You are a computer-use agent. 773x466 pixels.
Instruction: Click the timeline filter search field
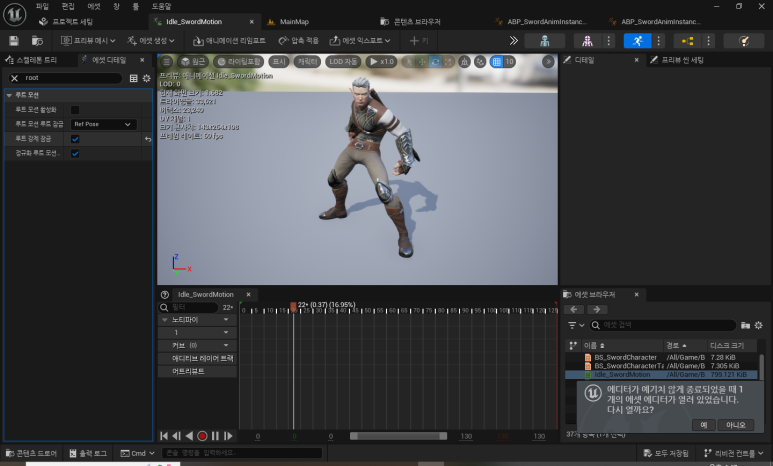(x=194, y=307)
